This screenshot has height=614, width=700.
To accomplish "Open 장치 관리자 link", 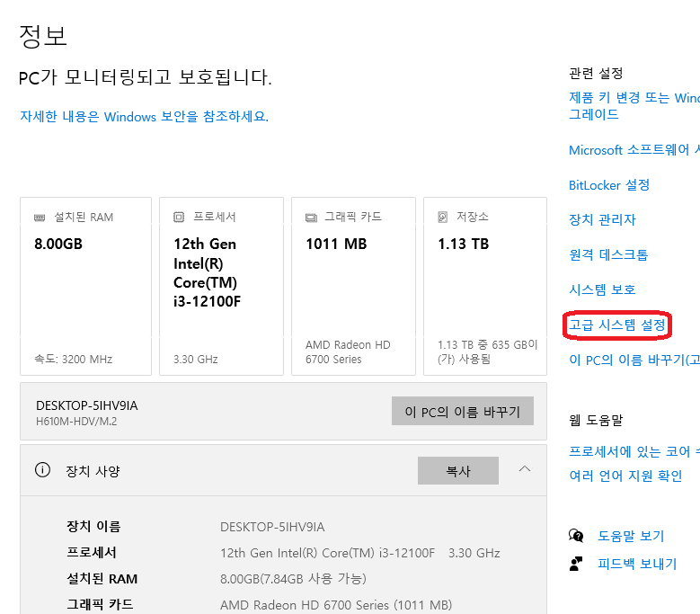I will point(602,219).
